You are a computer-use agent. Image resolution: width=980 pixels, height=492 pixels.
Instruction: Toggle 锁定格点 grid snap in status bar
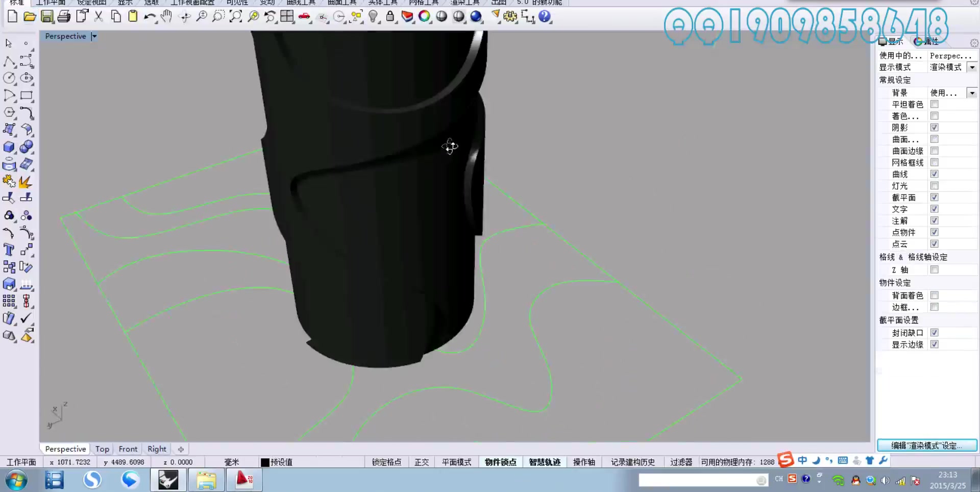click(386, 462)
